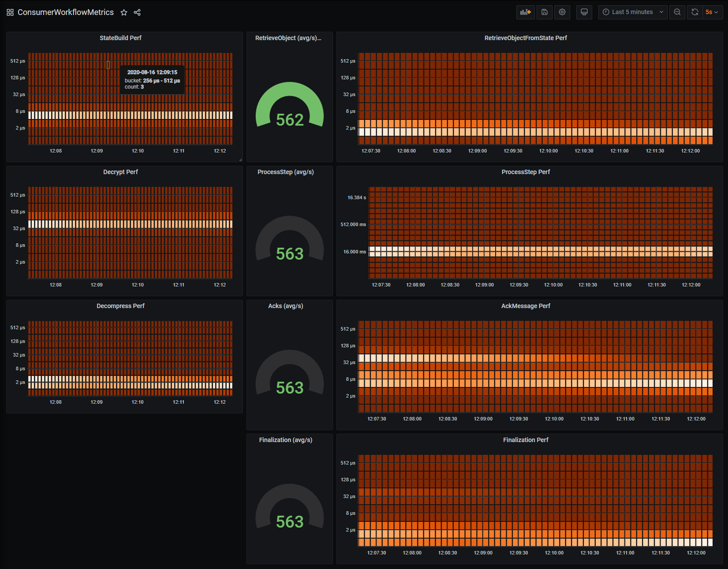This screenshot has height=569, width=728.
Task: Open the dashboard settings gear
Action: pos(562,12)
